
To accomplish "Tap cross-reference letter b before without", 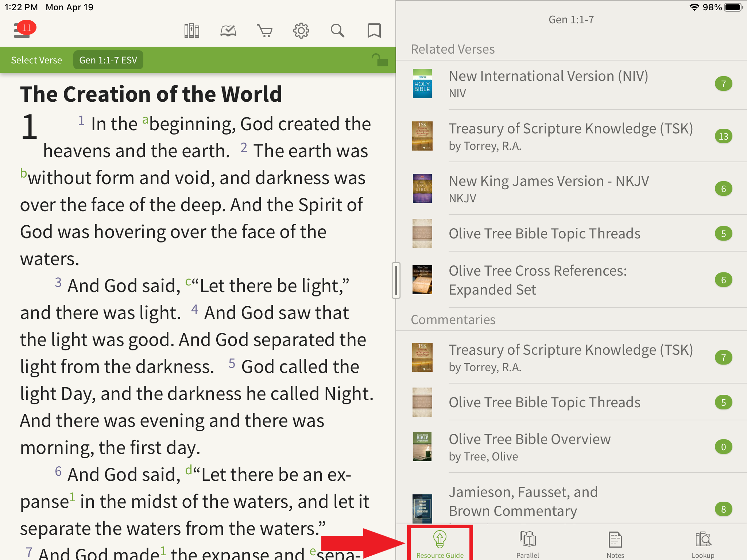I will [x=23, y=173].
